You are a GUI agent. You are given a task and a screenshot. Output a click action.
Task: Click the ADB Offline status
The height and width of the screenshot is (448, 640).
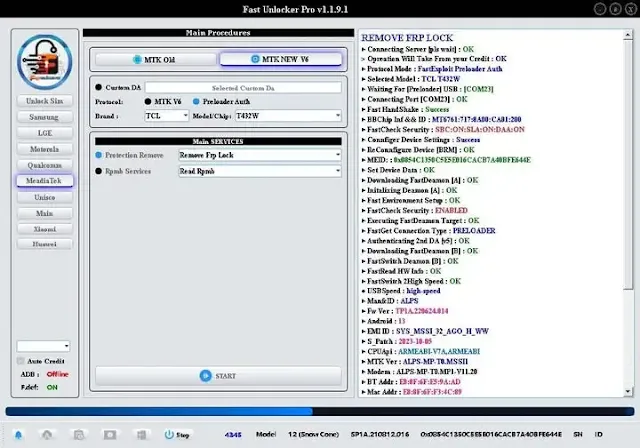tap(57, 374)
